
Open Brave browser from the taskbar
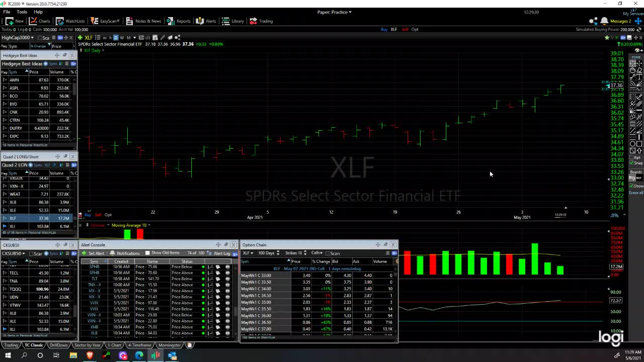[x=90, y=355]
